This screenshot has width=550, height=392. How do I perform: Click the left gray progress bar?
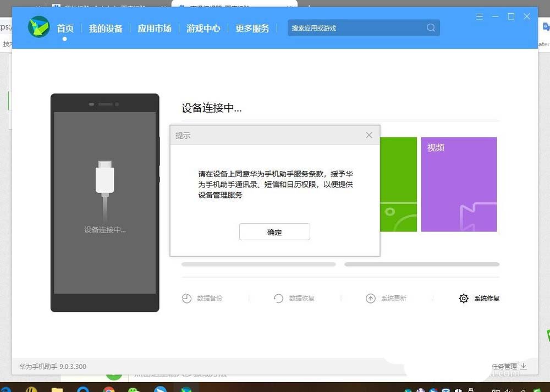pyautogui.click(x=258, y=264)
